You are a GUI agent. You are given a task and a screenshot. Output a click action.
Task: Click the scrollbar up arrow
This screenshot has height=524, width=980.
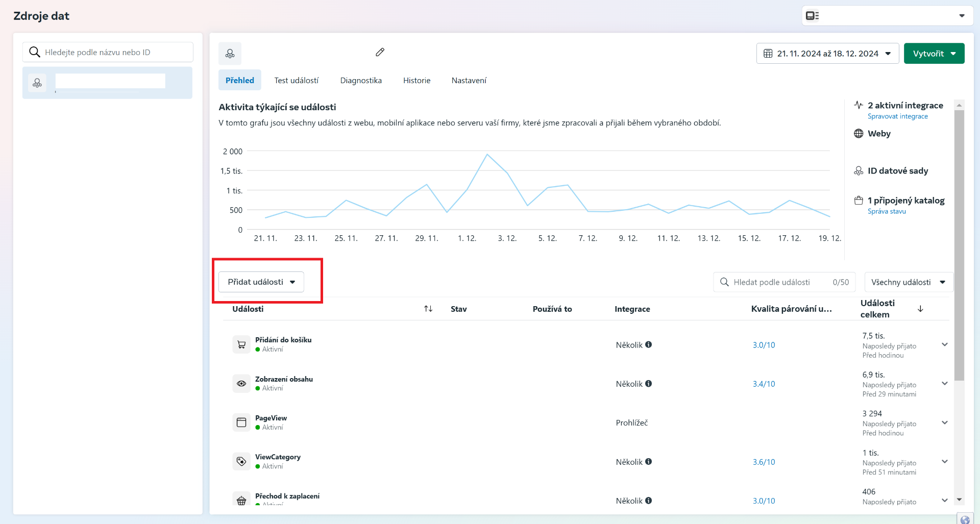(959, 105)
